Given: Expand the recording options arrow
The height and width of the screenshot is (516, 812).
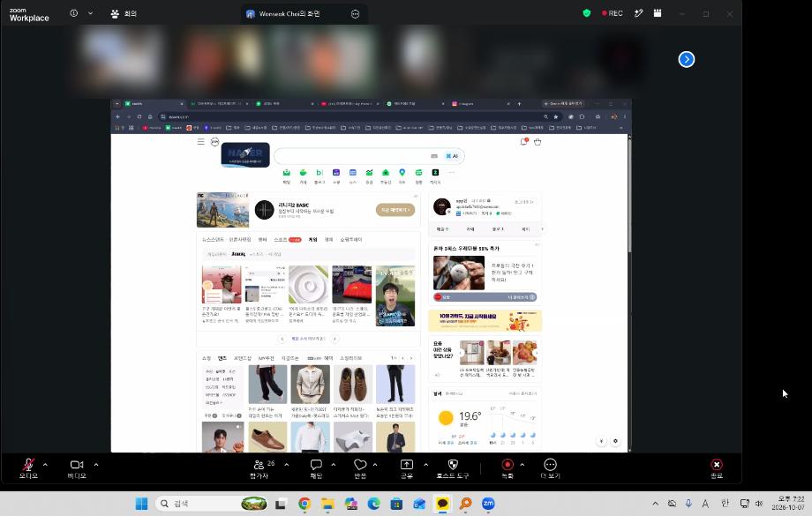Looking at the screenshot, I should (x=522, y=465).
